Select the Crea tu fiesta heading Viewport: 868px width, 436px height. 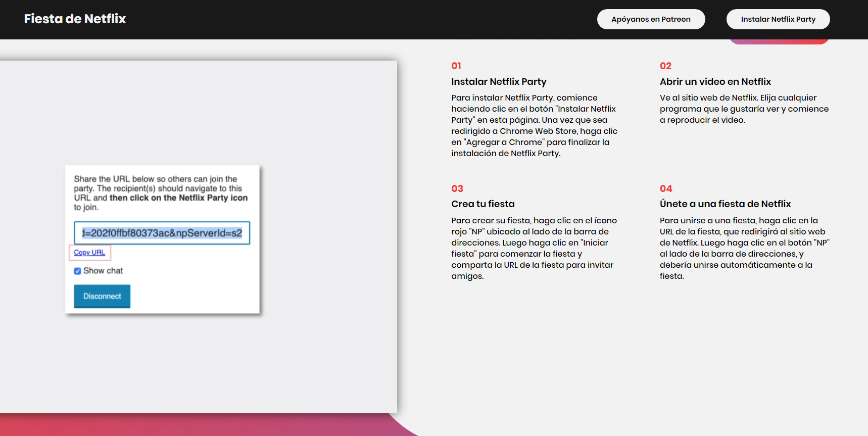click(483, 204)
